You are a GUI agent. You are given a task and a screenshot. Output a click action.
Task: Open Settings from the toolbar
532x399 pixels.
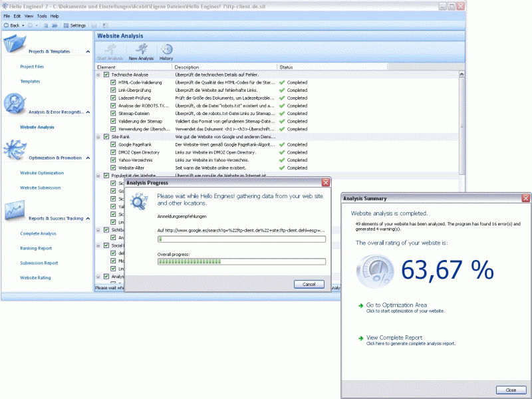[74, 25]
